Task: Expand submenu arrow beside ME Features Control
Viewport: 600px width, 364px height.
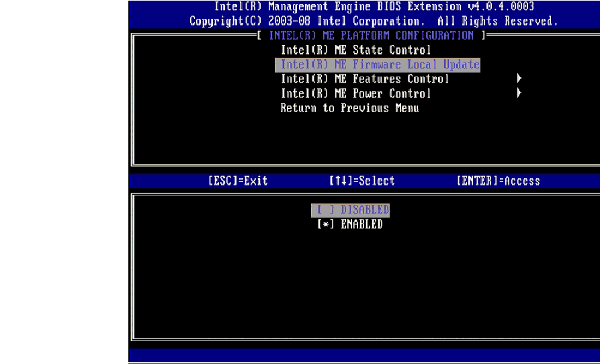Action: click(x=519, y=79)
